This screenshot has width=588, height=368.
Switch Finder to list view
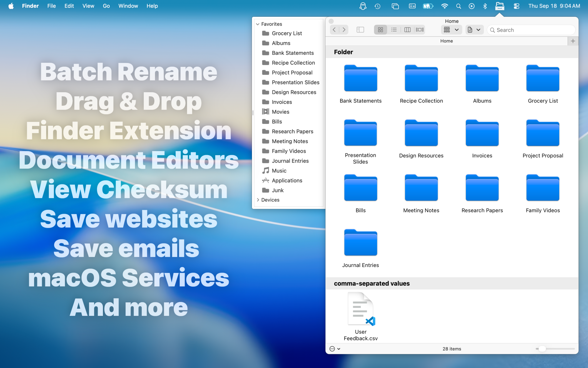tap(394, 29)
